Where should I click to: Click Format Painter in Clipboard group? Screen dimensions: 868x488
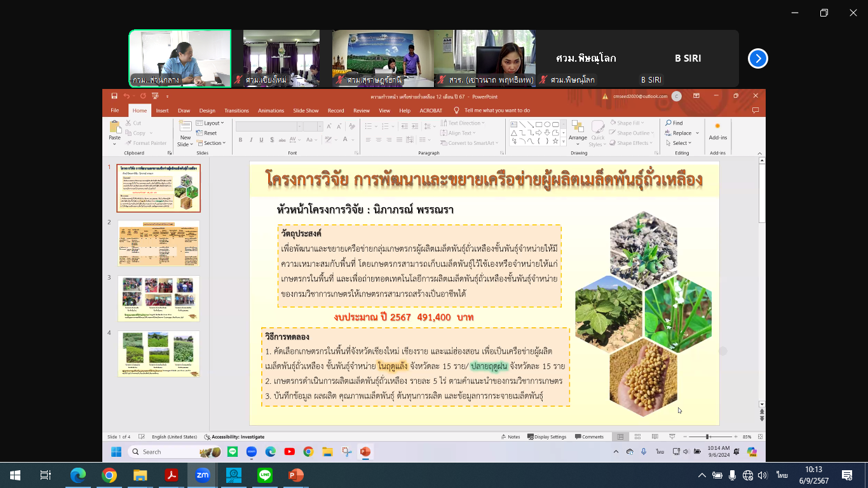[146, 143]
